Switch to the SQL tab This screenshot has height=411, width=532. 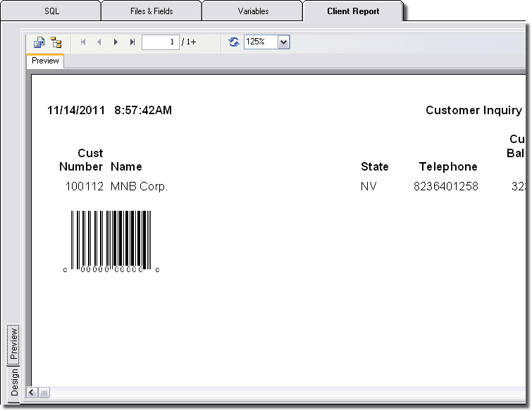pos(51,11)
